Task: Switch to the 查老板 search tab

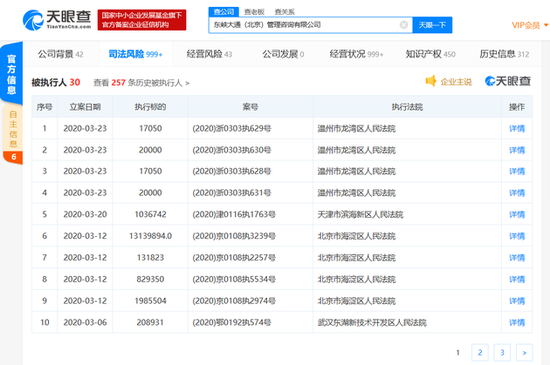Action: click(254, 12)
